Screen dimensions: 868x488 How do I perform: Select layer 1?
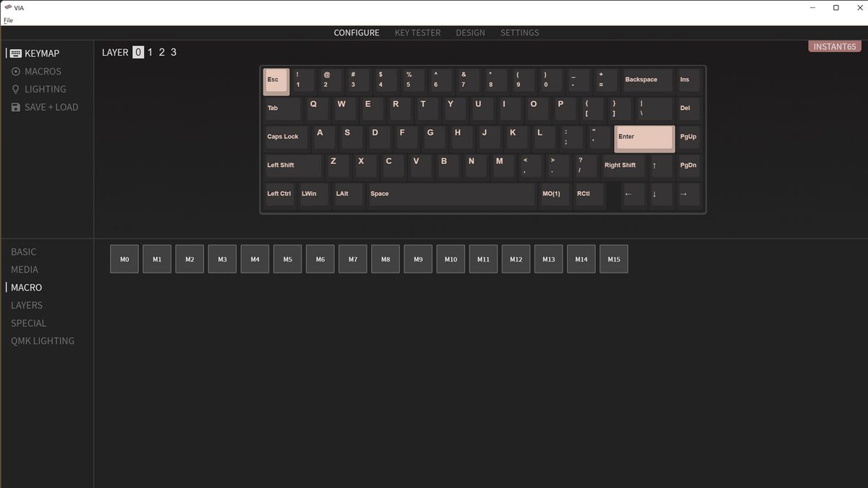point(150,52)
